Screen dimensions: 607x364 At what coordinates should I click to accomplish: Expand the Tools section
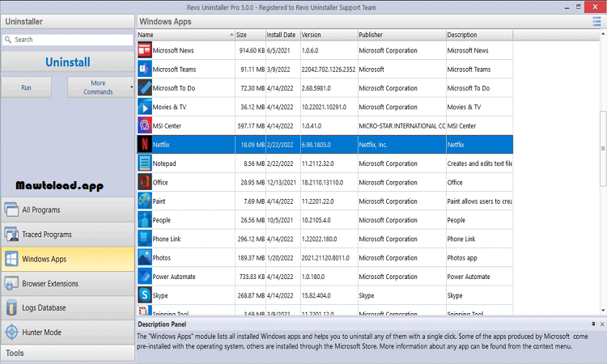[68, 353]
